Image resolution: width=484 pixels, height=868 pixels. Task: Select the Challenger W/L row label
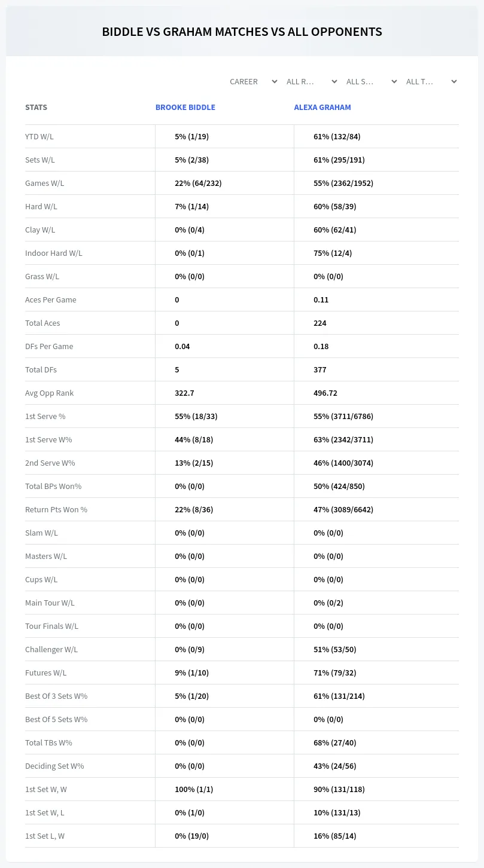(51, 649)
